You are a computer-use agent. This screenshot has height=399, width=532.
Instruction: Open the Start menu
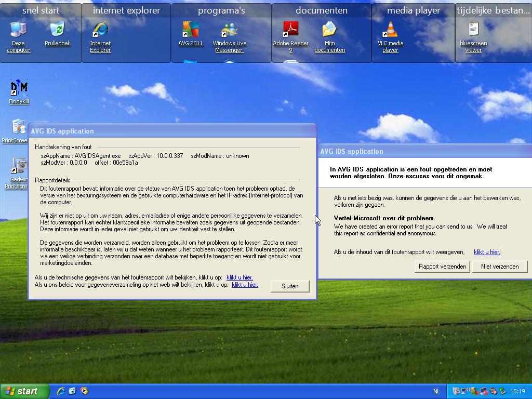pyautogui.click(x=24, y=391)
